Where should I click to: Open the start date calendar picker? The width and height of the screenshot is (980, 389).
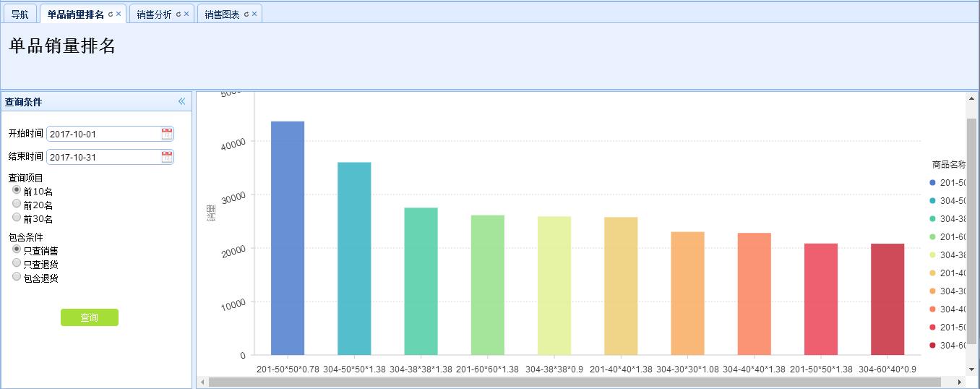click(x=167, y=134)
